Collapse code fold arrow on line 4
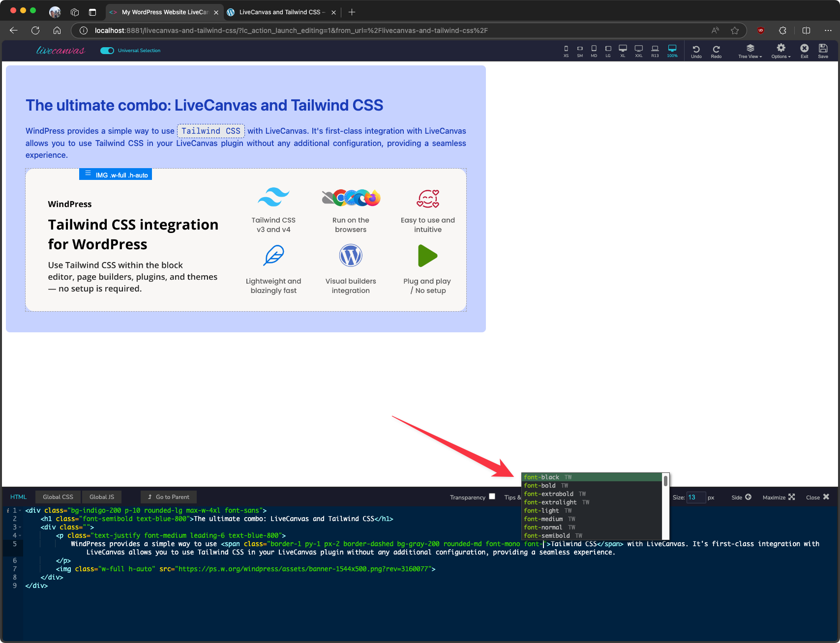The width and height of the screenshot is (840, 643). [x=20, y=536]
